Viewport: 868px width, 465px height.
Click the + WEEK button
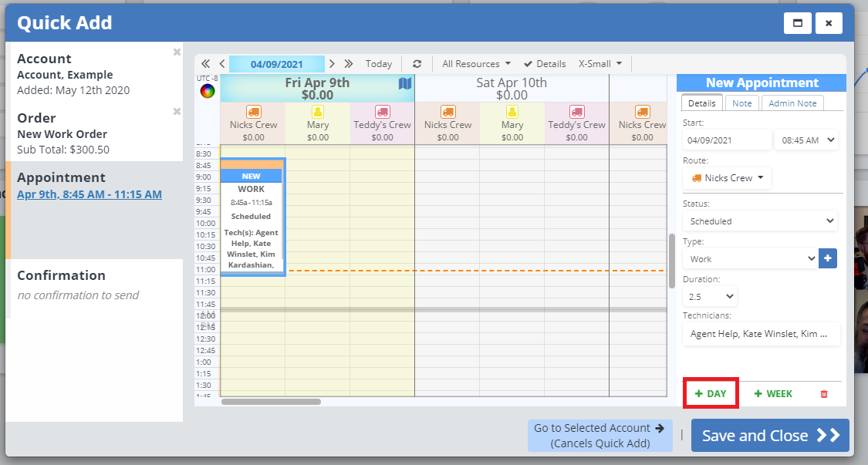[x=773, y=394]
